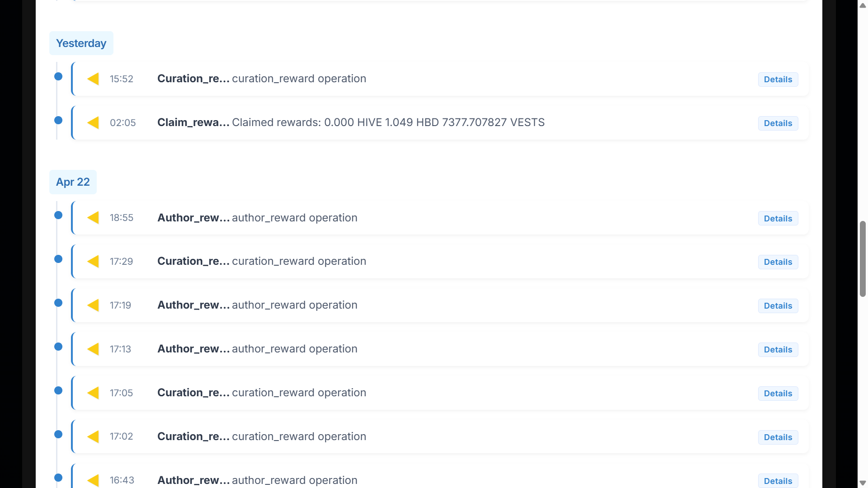This screenshot has height=488, width=868.
Task: Click the Claim_rewards transaction title text
Action: [x=193, y=122]
